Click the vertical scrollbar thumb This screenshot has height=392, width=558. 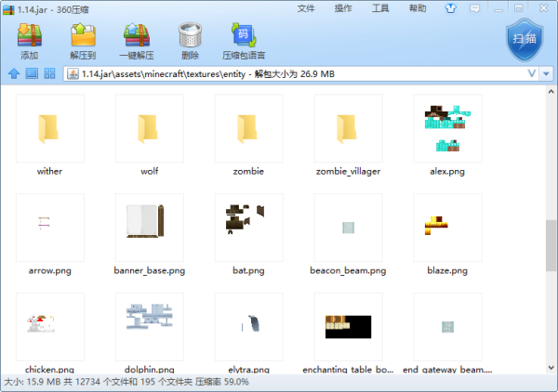(x=551, y=245)
